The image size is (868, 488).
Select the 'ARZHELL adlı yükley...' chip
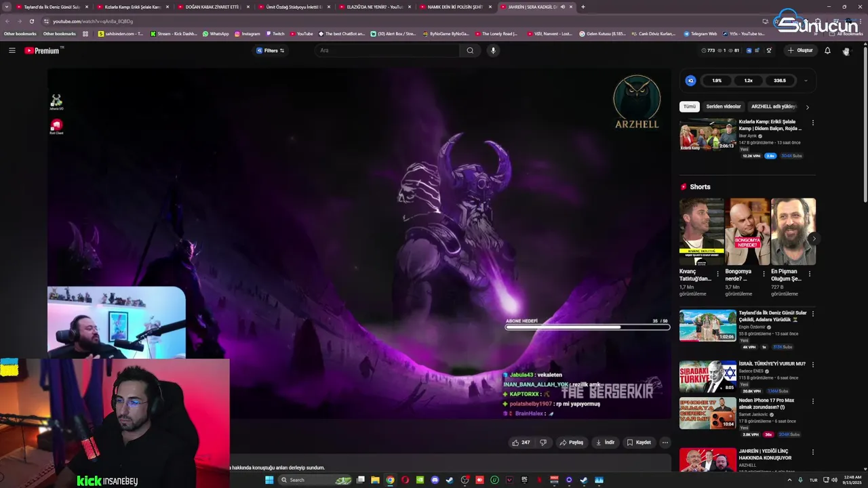pyautogui.click(x=774, y=106)
